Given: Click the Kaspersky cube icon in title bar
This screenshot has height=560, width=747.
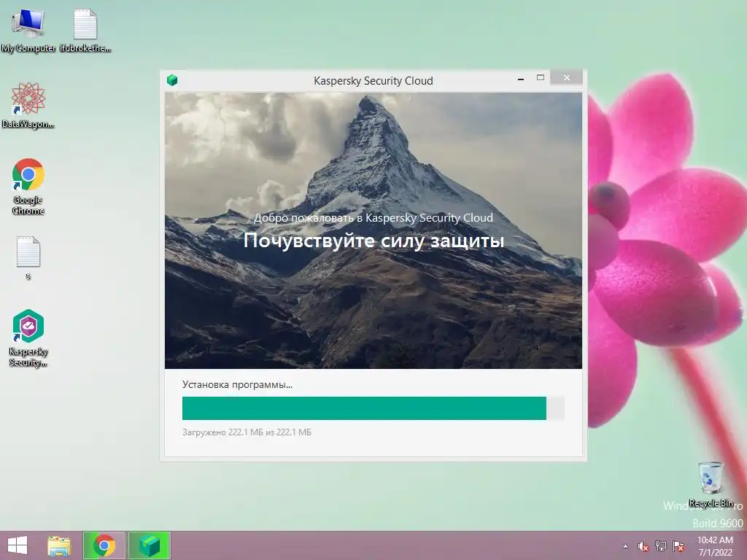Looking at the screenshot, I should (172, 80).
